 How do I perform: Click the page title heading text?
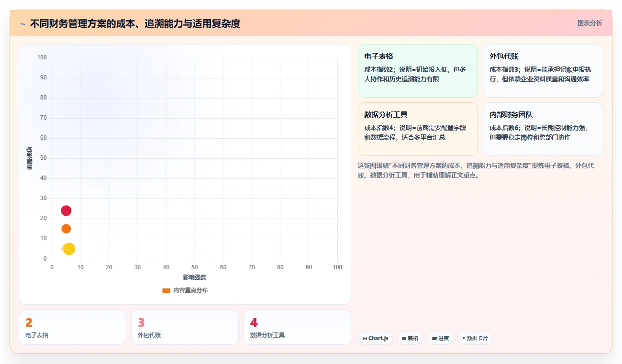135,23
